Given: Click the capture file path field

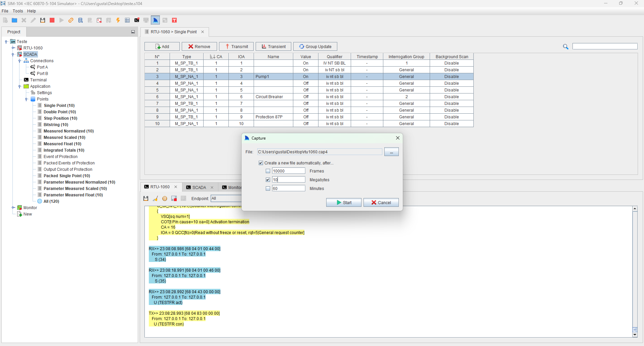Looking at the screenshot, I should (319, 152).
